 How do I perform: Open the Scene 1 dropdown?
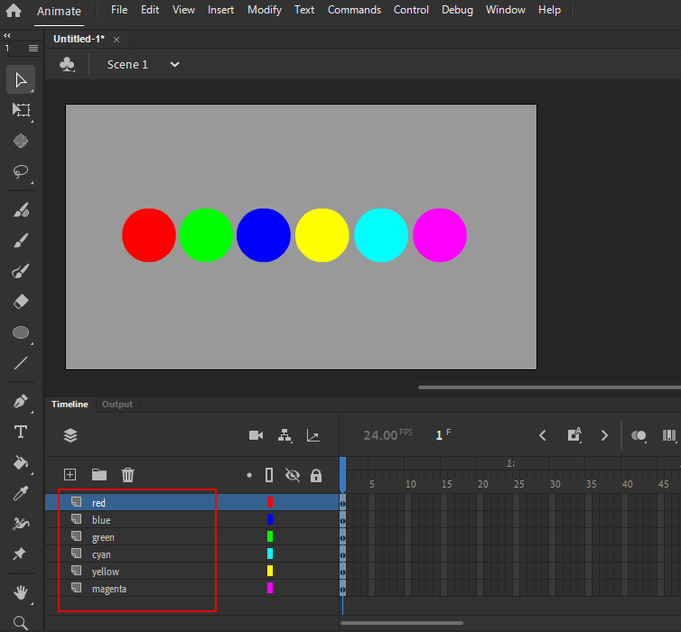(x=174, y=64)
